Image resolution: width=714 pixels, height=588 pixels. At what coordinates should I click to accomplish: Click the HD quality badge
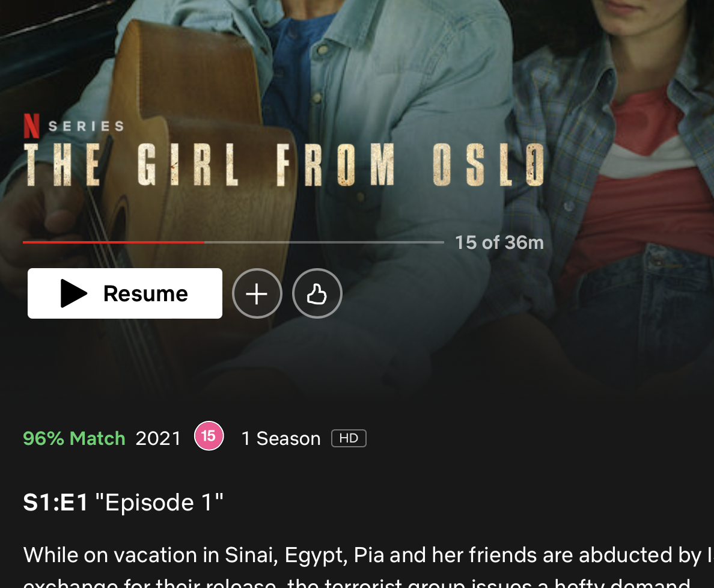(349, 438)
